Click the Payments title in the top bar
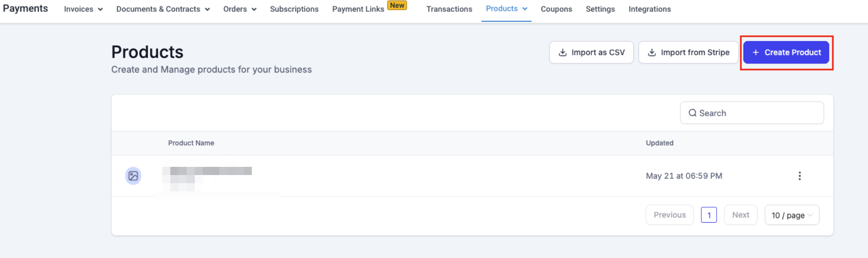Image resolution: width=868 pixels, height=258 pixels. (x=25, y=9)
